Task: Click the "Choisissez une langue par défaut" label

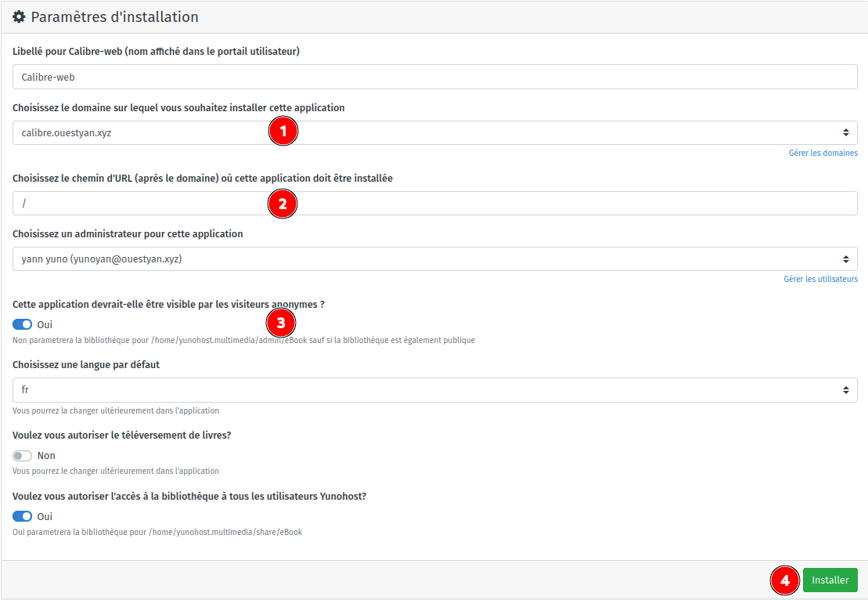Action: click(x=86, y=365)
